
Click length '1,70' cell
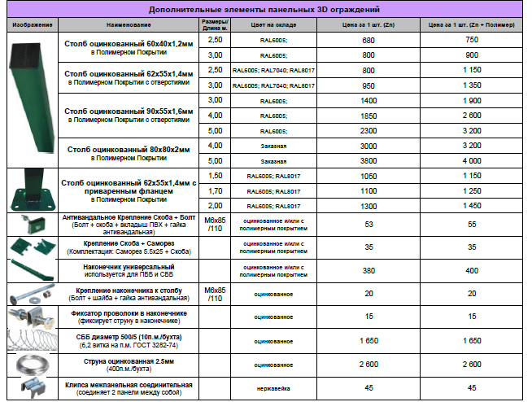coord(215,191)
